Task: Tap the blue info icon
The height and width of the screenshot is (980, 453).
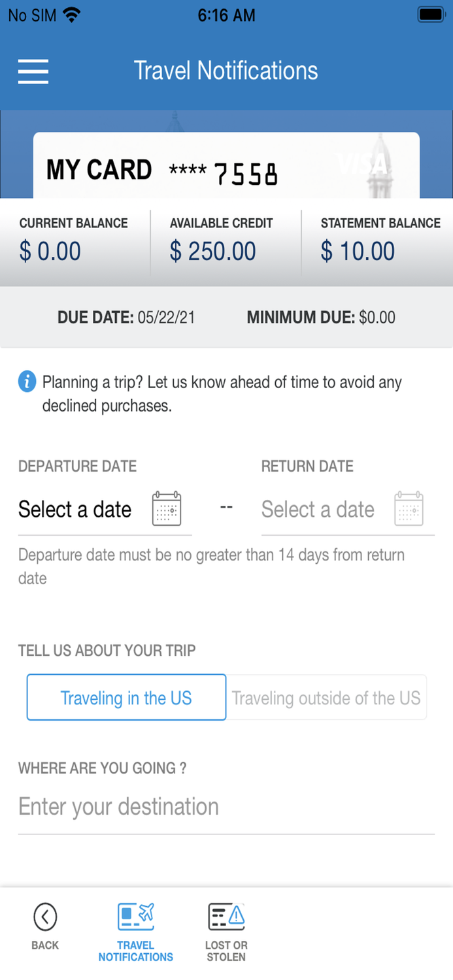Action: (x=27, y=381)
